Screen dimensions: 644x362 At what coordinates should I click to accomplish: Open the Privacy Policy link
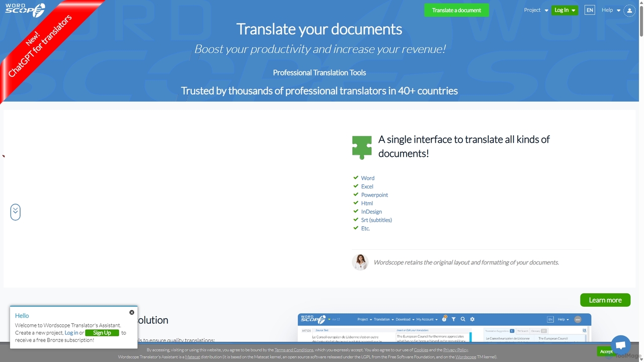pos(455,350)
